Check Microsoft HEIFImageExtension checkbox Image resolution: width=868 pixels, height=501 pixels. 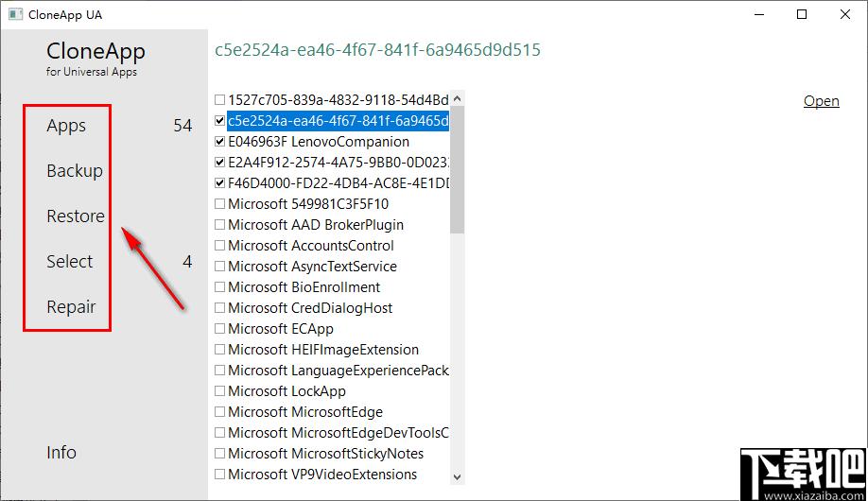tap(219, 350)
